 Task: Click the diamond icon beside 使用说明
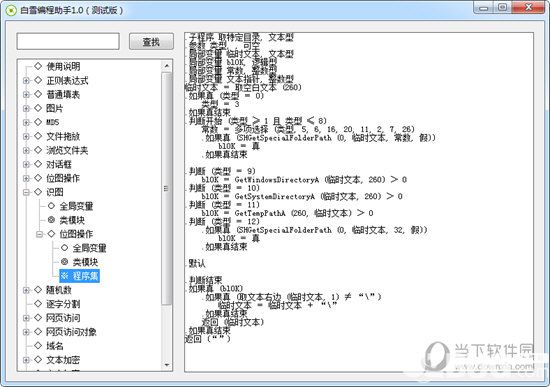[38, 66]
